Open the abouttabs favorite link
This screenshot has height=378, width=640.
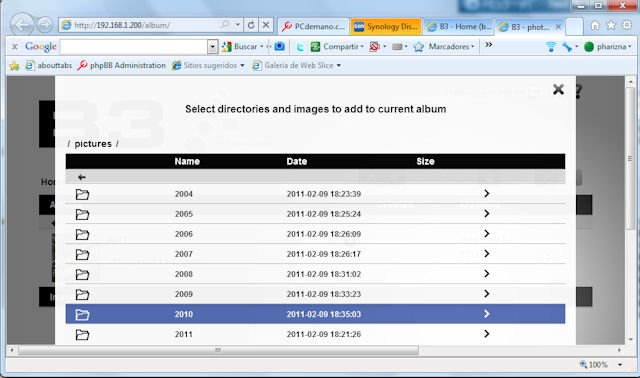pos(48,65)
